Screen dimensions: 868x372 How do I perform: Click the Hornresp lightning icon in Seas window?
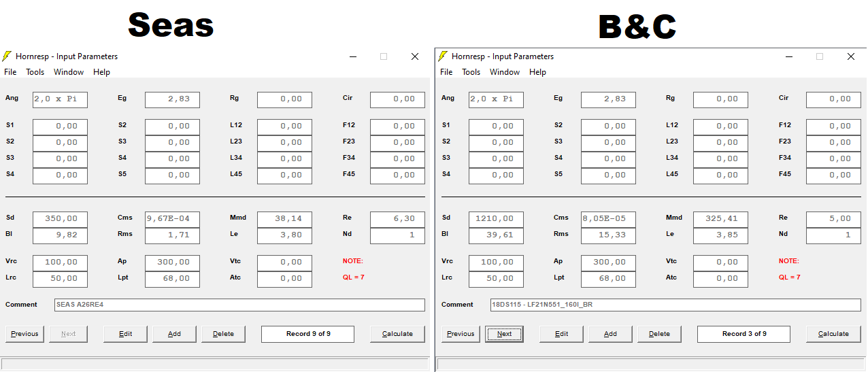[x=7, y=56]
